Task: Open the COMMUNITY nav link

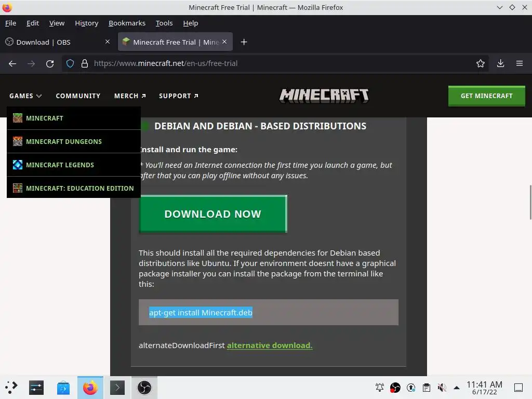Action: pos(78,96)
